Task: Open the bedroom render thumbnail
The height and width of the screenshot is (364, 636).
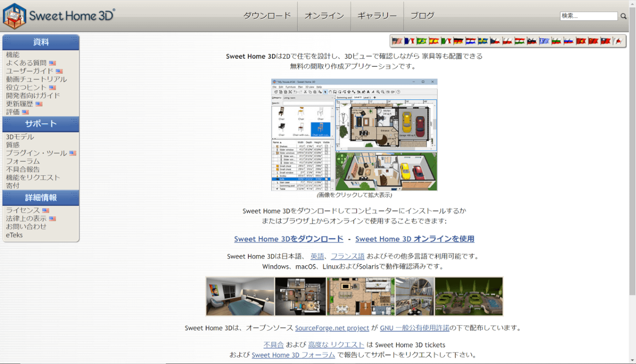Action: 240,296
